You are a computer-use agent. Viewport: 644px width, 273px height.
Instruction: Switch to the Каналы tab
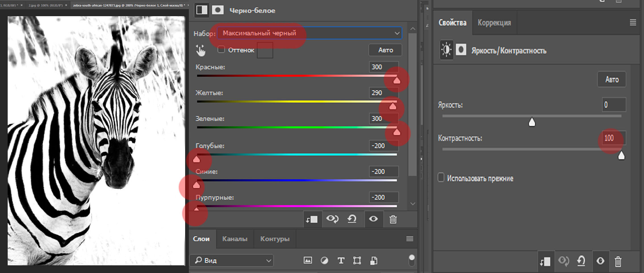pos(235,239)
